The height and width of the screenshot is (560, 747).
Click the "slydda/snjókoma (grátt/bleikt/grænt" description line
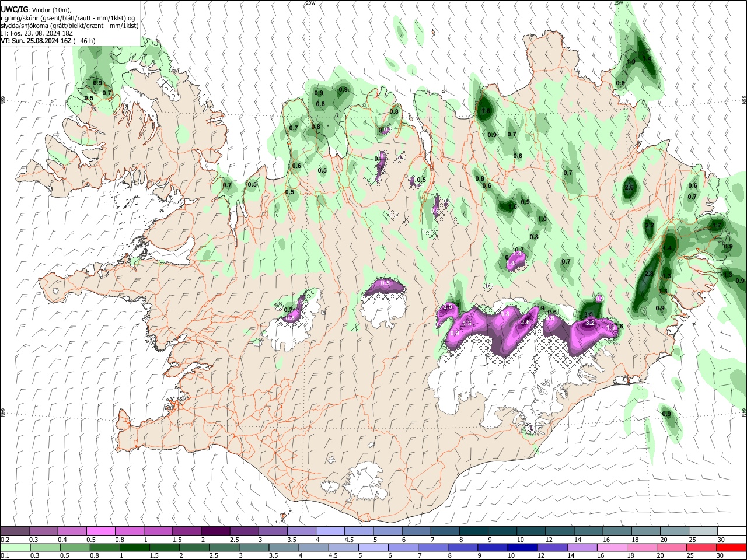coord(69,26)
